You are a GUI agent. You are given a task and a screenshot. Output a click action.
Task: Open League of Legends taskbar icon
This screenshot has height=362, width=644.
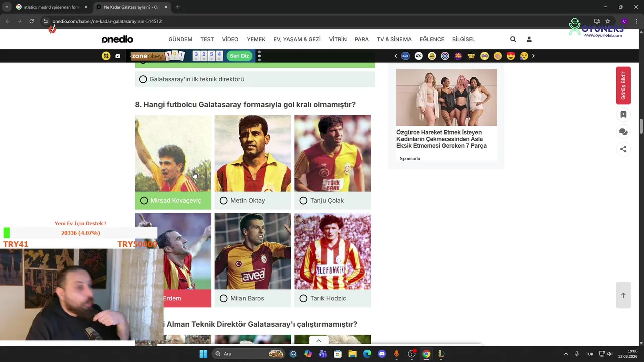[441, 354]
